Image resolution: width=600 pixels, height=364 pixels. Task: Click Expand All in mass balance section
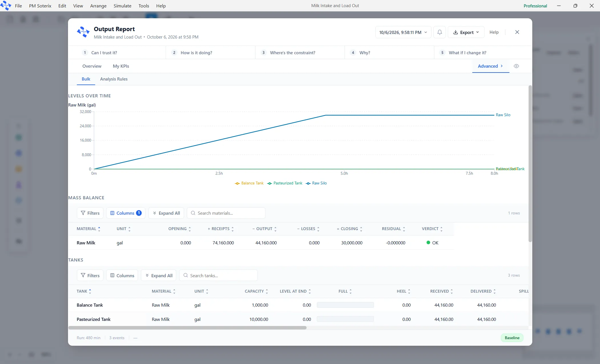166,213
